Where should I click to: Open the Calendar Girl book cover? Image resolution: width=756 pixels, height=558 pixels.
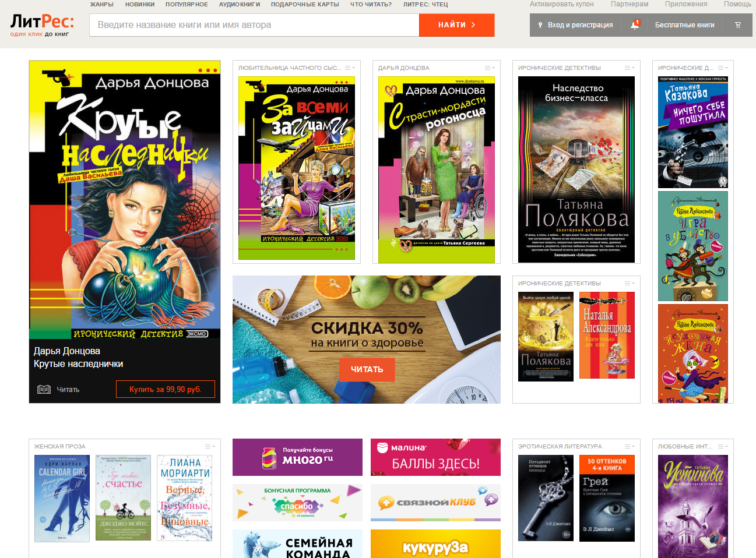point(62,499)
